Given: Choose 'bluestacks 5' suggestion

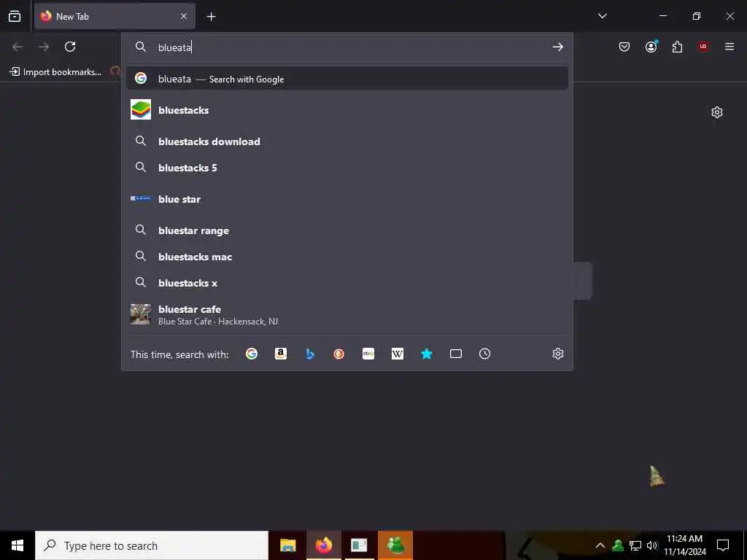Looking at the screenshot, I should pos(347,168).
